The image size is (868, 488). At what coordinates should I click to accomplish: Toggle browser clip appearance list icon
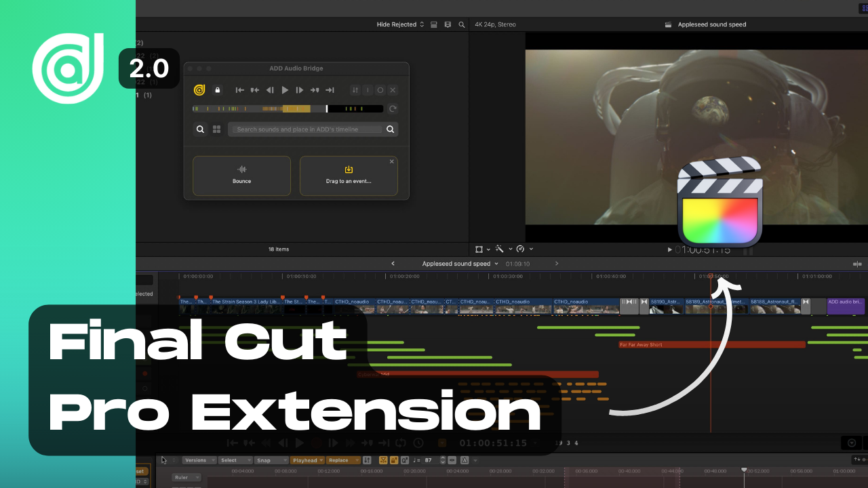[434, 24]
